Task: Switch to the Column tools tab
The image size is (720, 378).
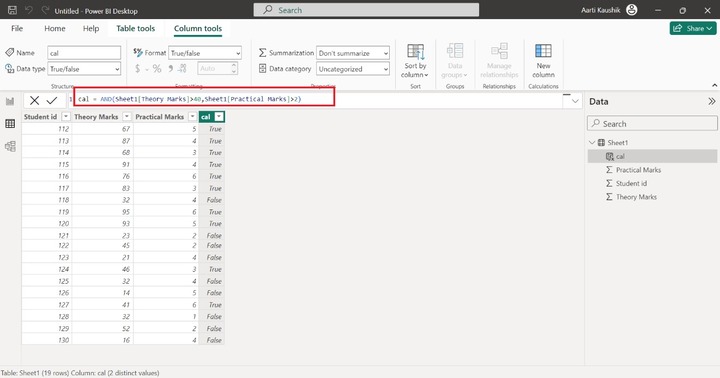Action: point(198,28)
